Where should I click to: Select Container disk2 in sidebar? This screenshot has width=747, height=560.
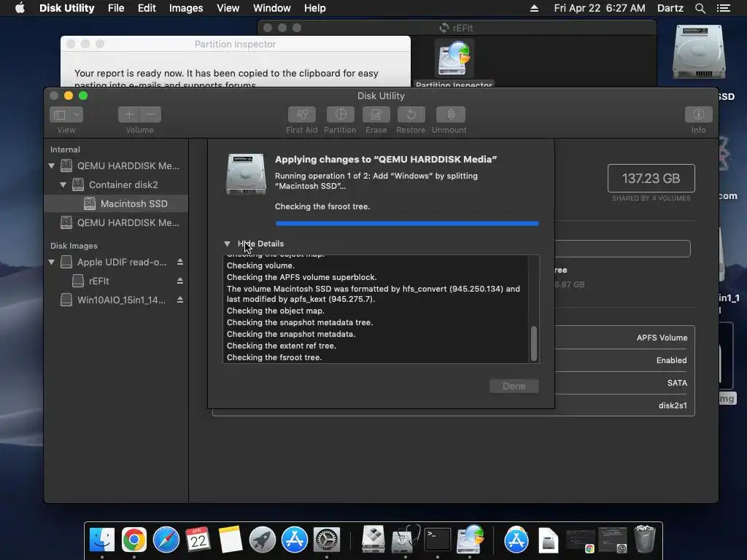coord(116,184)
